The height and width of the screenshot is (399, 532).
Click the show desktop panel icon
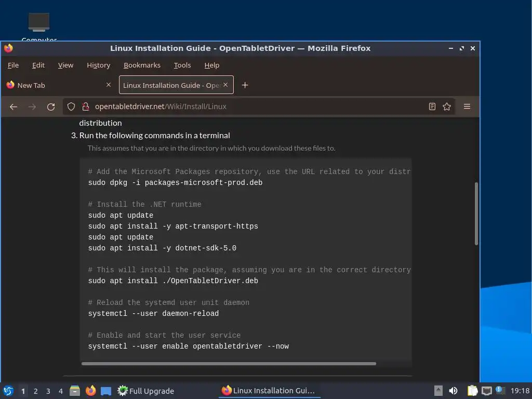tap(106, 391)
